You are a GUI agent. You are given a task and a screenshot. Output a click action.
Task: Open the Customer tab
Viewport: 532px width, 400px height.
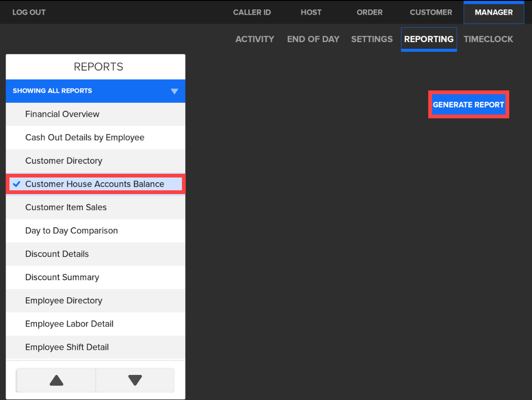[431, 12]
